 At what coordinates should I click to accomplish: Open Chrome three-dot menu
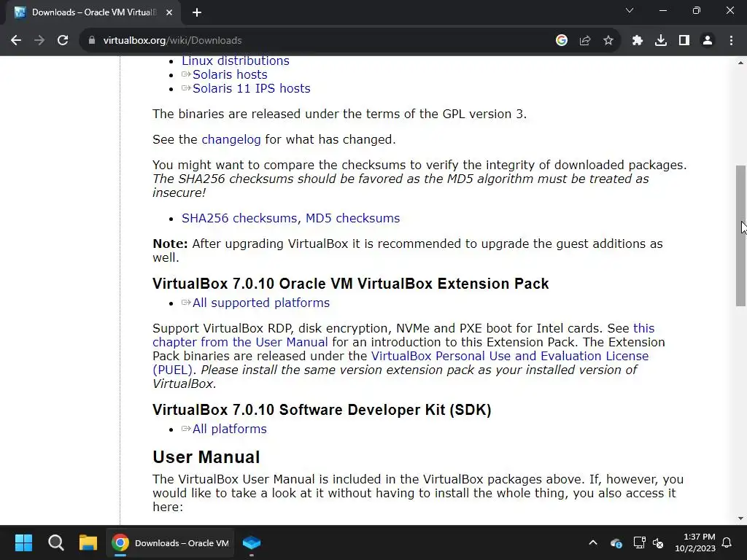731,41
